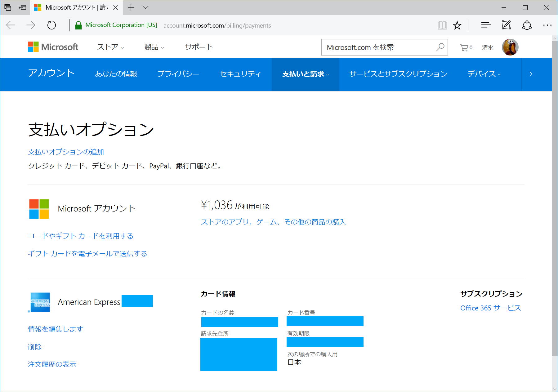Click the scrollbar up arrow
This screenshot has height=392, width=558.
point(555,38)
